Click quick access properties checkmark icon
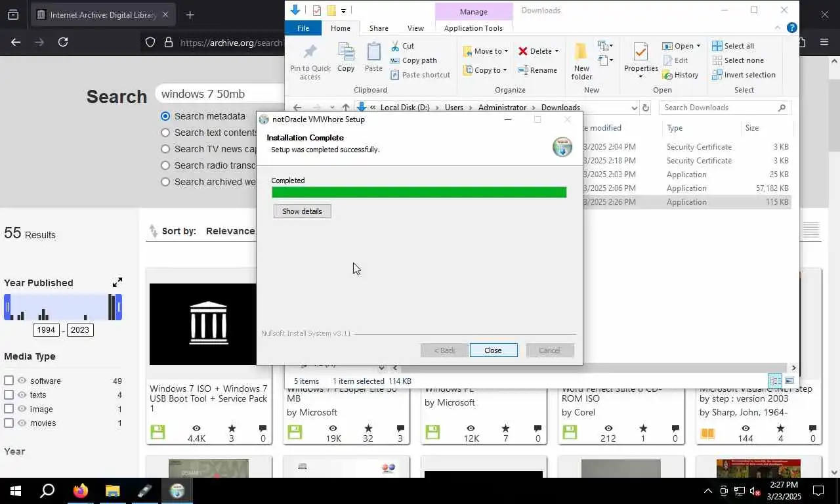This screenshot has width=840, height=504. 317,10
